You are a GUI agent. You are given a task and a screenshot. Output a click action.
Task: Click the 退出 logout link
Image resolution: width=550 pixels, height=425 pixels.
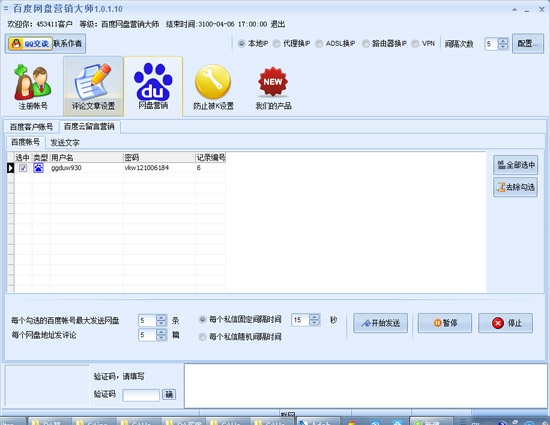277,24
